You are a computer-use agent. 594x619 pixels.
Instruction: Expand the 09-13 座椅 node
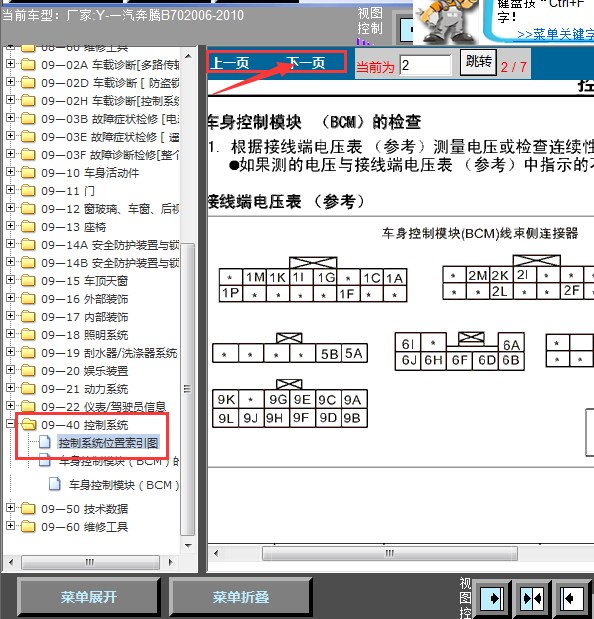[11, 226]
